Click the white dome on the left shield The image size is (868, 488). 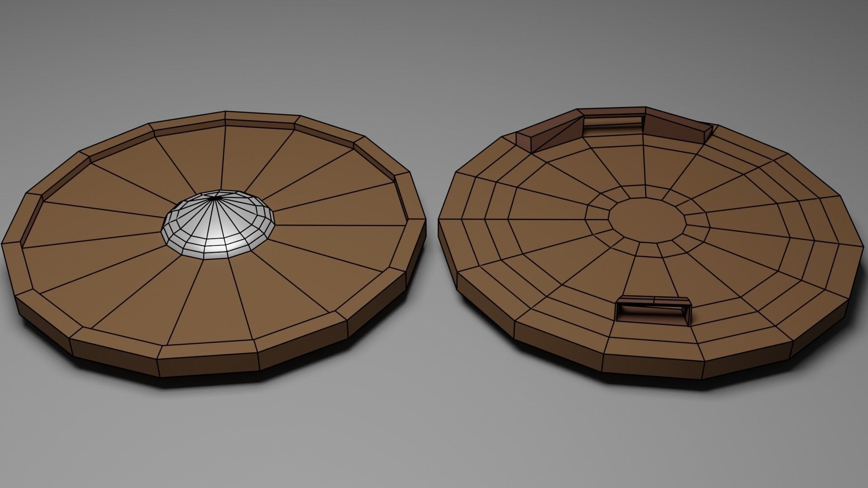(x=218, y=225)
